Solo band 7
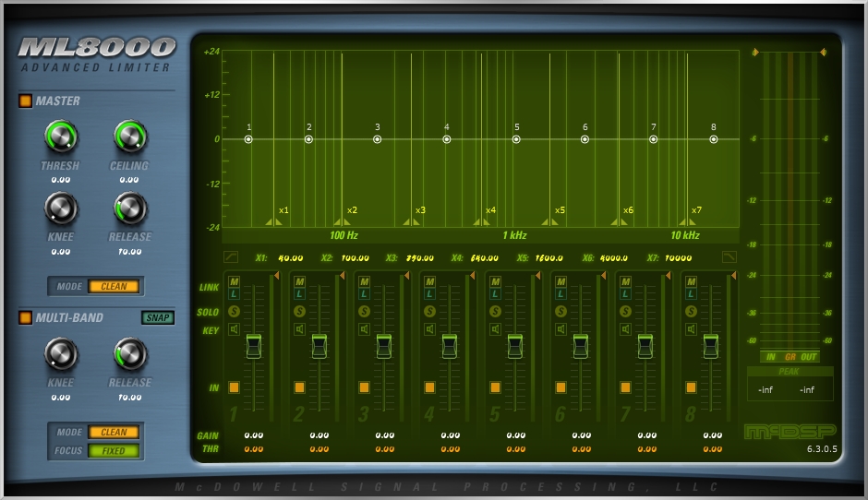The height and width of the screenshot is (500, 868). [x=625, y=312]
